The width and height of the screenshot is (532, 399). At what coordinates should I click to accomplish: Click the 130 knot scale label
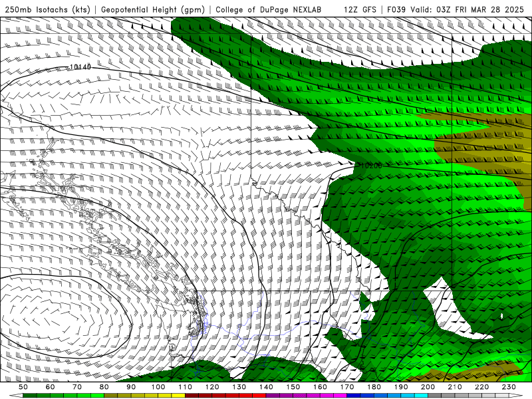239,387
